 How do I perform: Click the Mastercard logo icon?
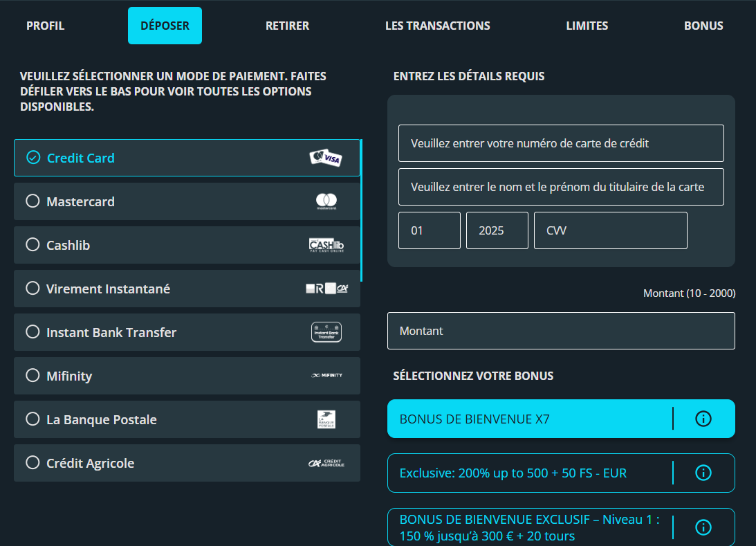click(326, 201)
